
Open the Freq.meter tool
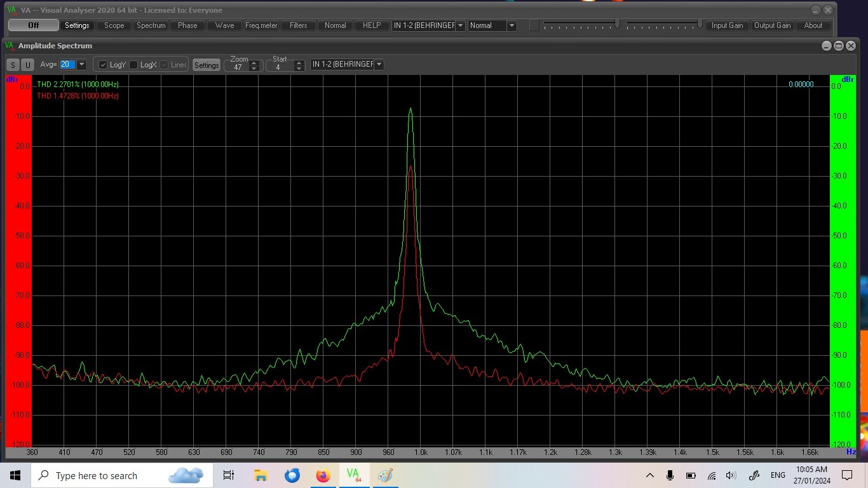261,25
